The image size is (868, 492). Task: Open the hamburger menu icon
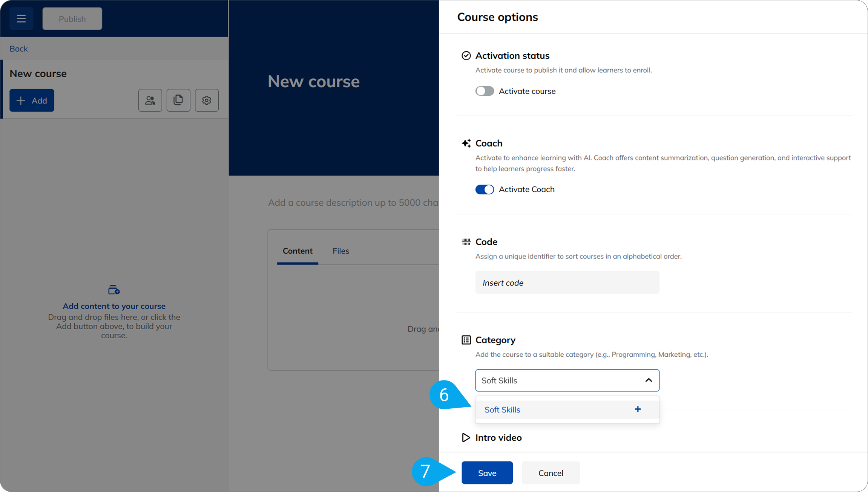pyautogui.click(x=21, y=18)
